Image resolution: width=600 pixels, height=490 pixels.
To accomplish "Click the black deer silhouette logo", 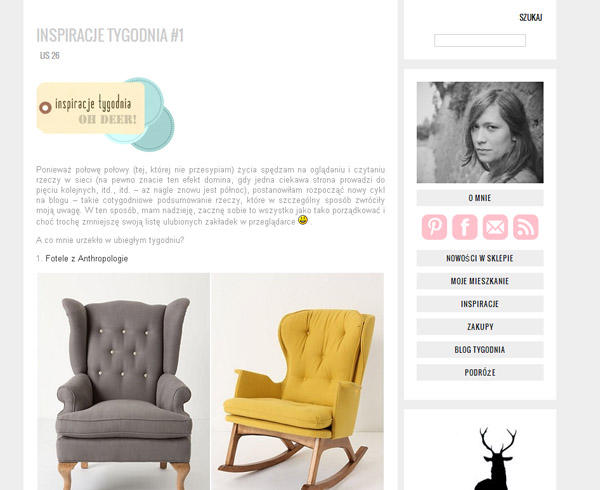I will (497, 458).
